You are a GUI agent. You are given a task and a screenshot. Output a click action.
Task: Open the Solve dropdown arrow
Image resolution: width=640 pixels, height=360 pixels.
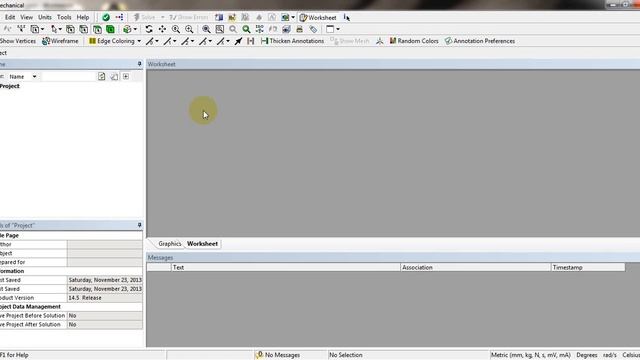(162, 18)
